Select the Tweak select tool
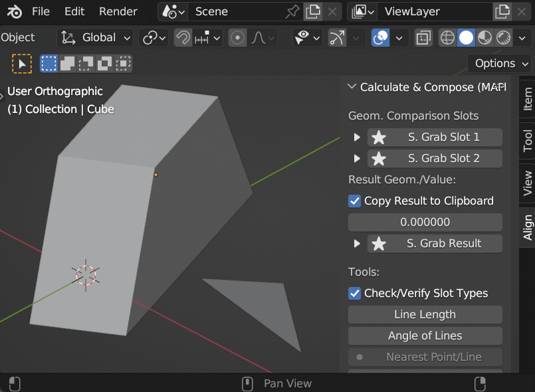The width and height of the screenshot is (535, 392). [x=22, y=63]
